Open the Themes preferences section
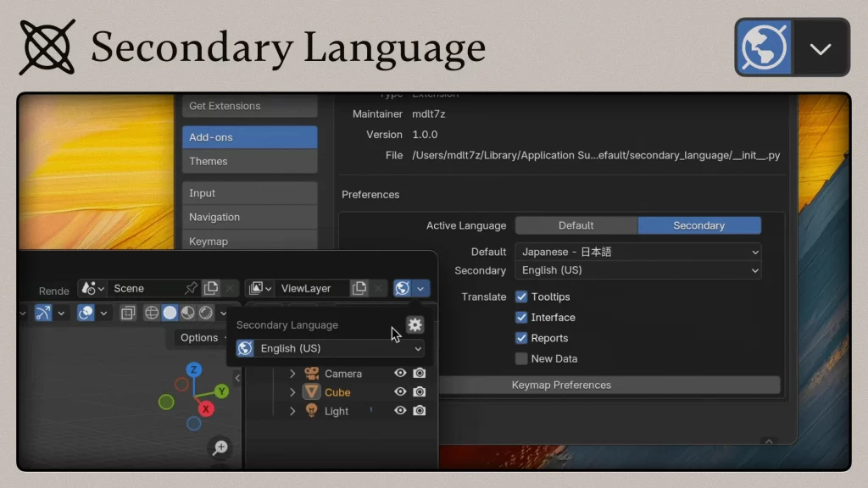 249,161
